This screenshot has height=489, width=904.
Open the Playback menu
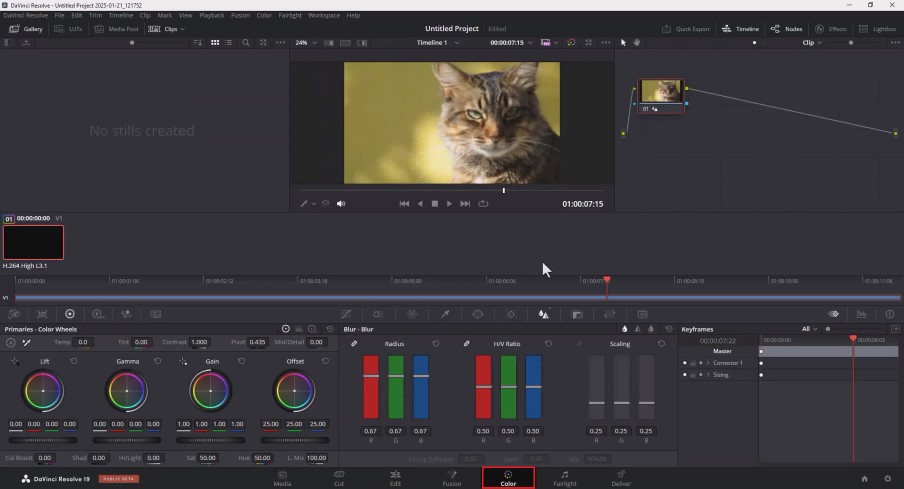tap(212, 16)
